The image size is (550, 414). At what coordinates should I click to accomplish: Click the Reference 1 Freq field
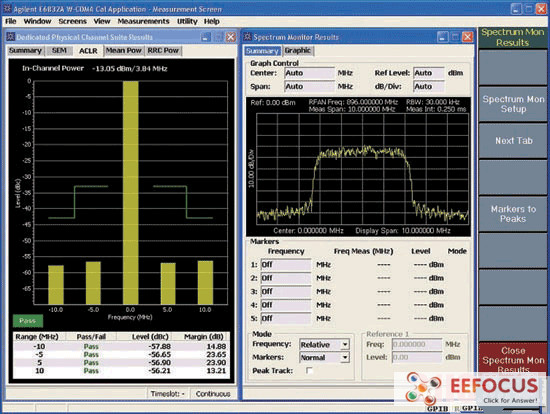[417, 345]
